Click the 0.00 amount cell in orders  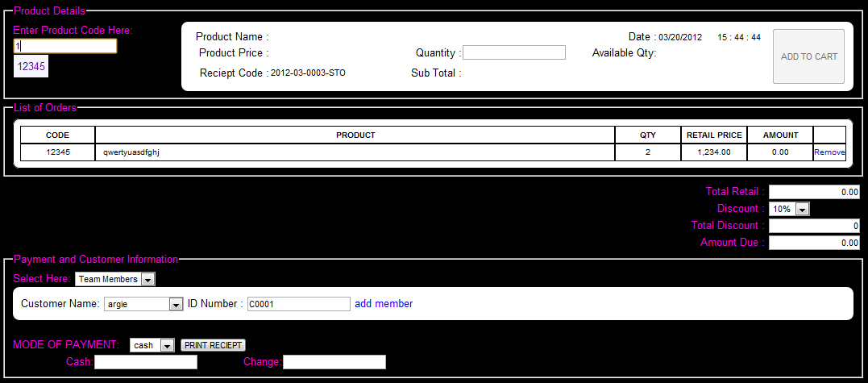click(780, 152)
